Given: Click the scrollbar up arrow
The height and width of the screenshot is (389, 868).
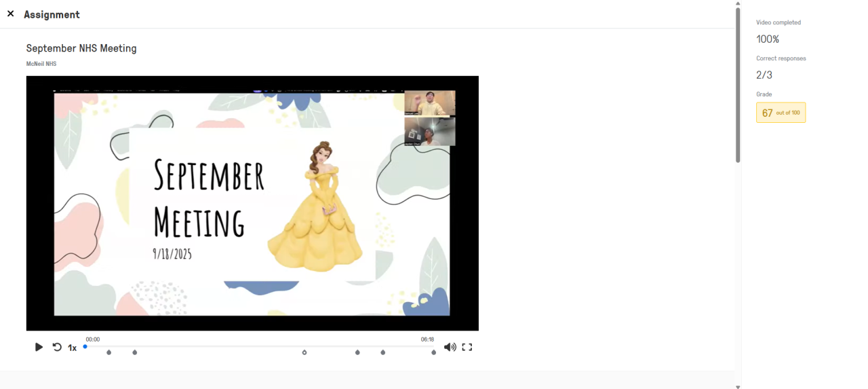Looking at the screenshot, I should point(738,3).
